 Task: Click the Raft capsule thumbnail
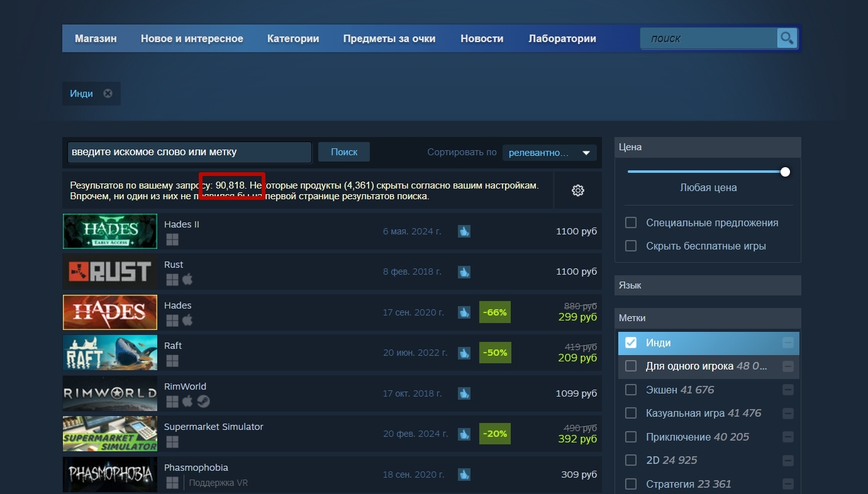(110, 353)
